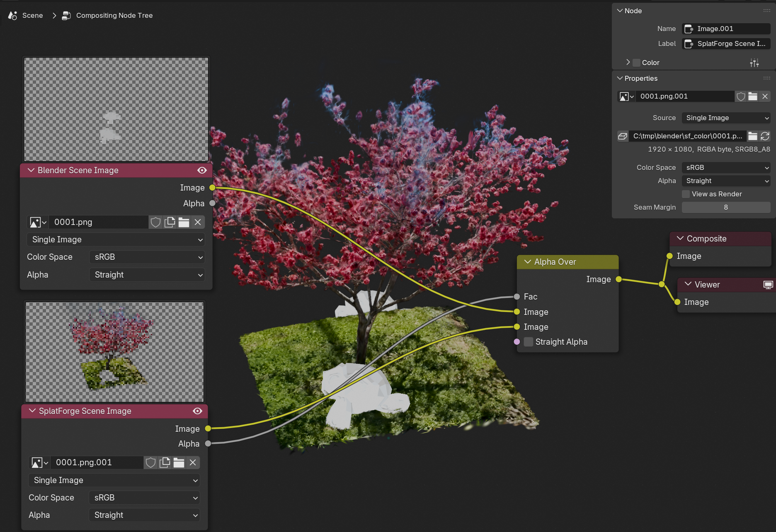The width and height of the screenshot is (776, 532).
Task: Collapse the Properties panel header
Action: tap(620, 78)
